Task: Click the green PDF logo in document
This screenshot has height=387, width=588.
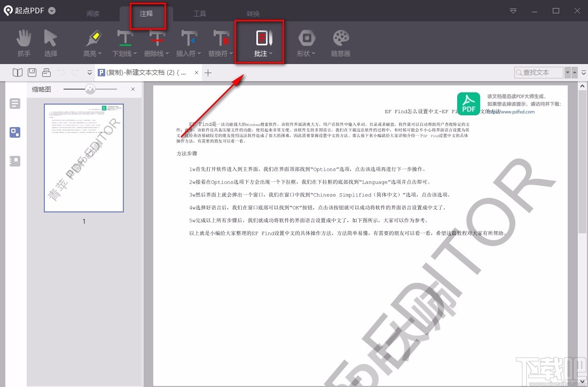Action: (x=468, y=104)
